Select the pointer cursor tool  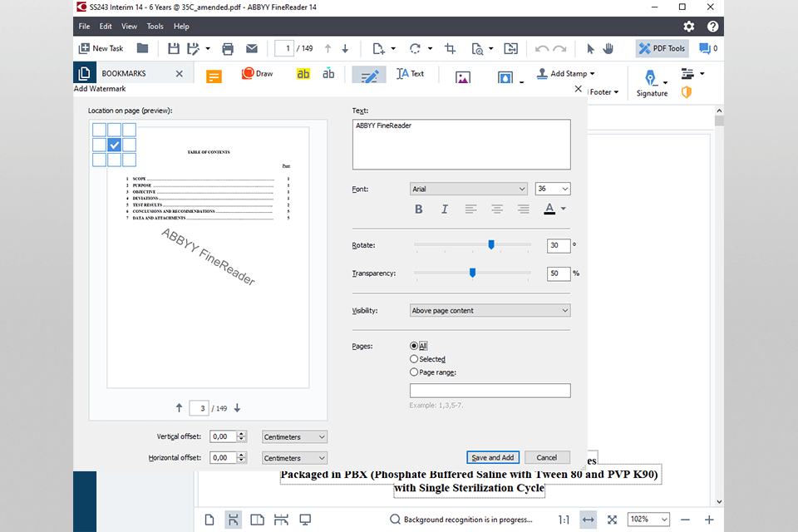pyautogui.click(x=590, y=48)
